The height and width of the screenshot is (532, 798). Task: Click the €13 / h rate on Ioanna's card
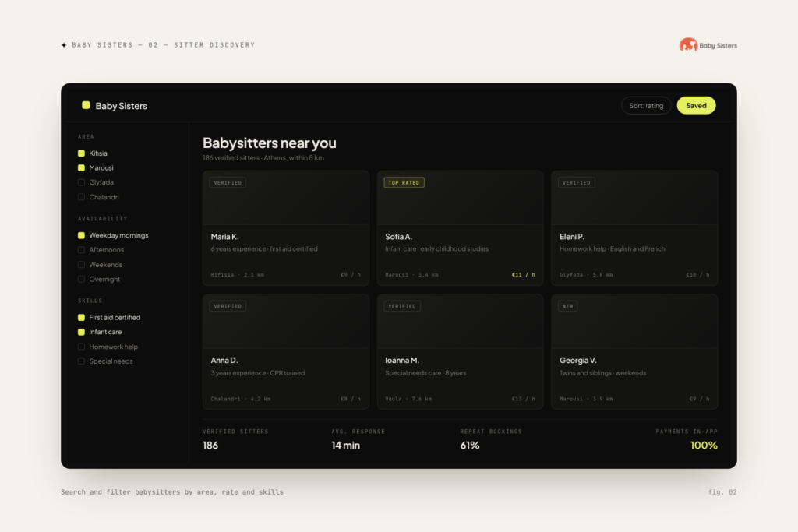(x=523, y=399)
